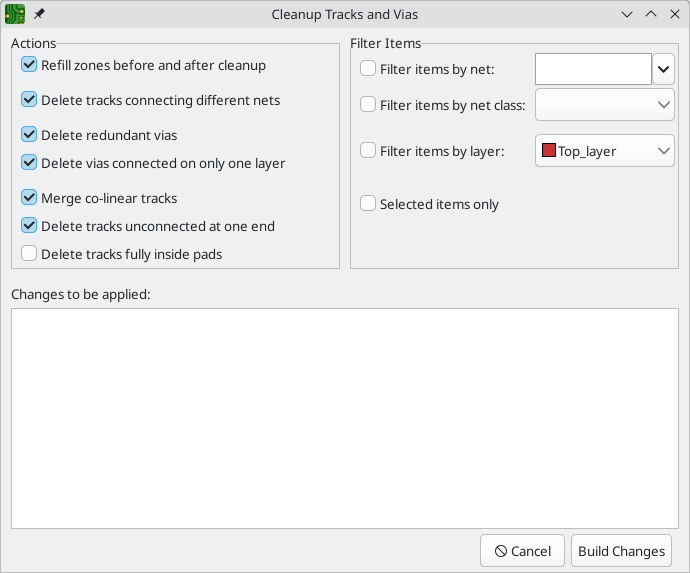Click the Build Changes button
The image size is (690, 573).
click(621, 551)
